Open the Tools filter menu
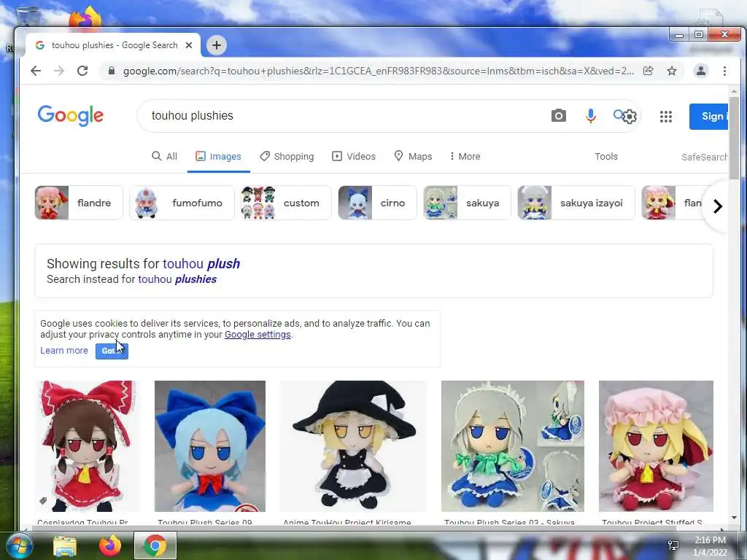The width and height of the screenshot is (747, 560). (606, 156)
